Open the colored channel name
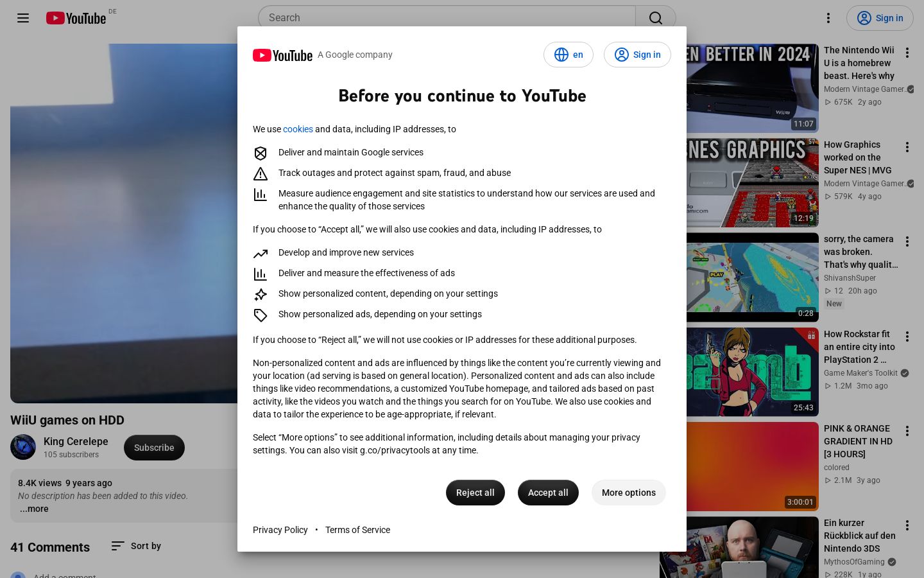The width and height of the screenshot is (924, 578). (836, 468)
